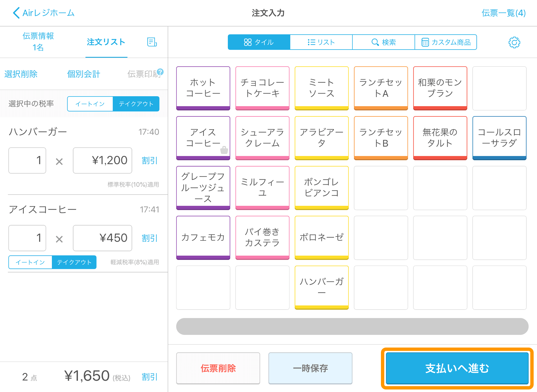Set selected tax rate to イートイン
The image size is (537, 392).
(x=90, y=104)
